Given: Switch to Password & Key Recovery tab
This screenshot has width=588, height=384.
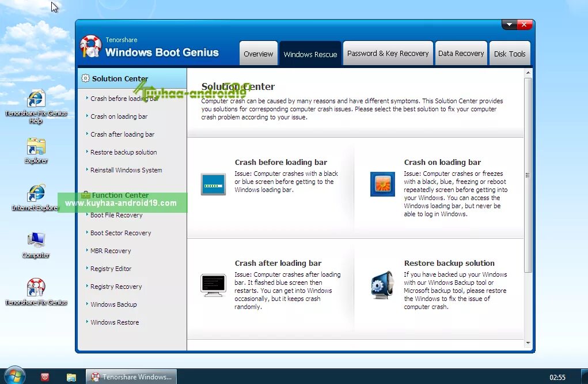Looking at the screenshot, I should pos(388,53).
